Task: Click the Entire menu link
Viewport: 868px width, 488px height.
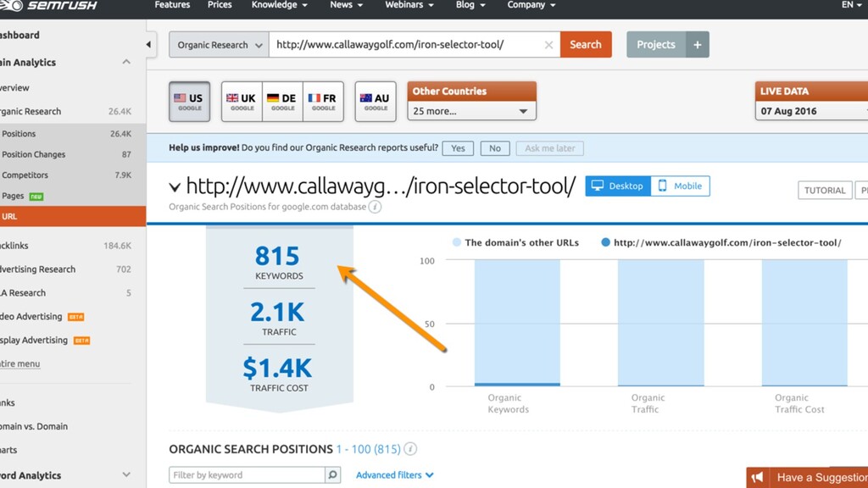Action: (x=20, y=363)
